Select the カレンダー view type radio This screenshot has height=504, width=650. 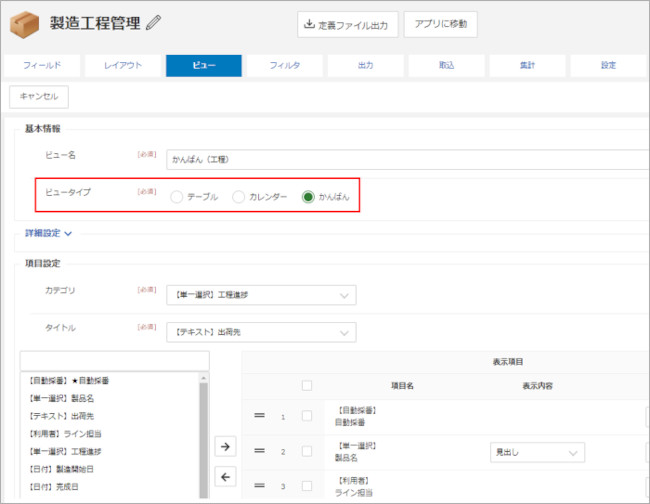coord(238,197)
